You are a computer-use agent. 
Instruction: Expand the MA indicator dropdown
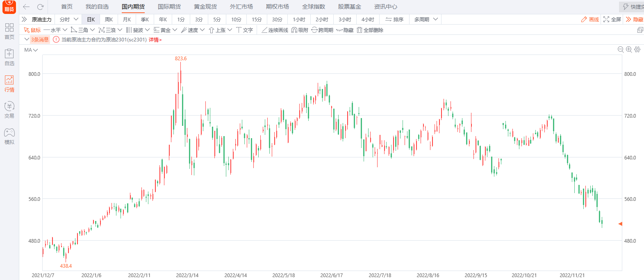click(x=31, y=50)
